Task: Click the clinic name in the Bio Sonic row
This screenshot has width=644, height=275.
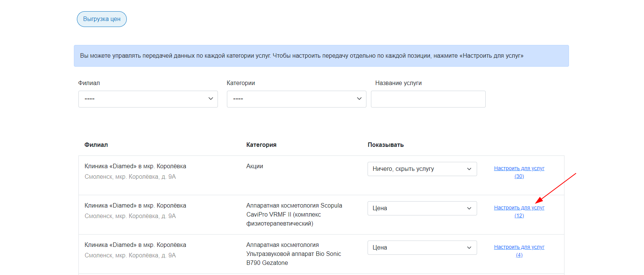Action: 135,245
